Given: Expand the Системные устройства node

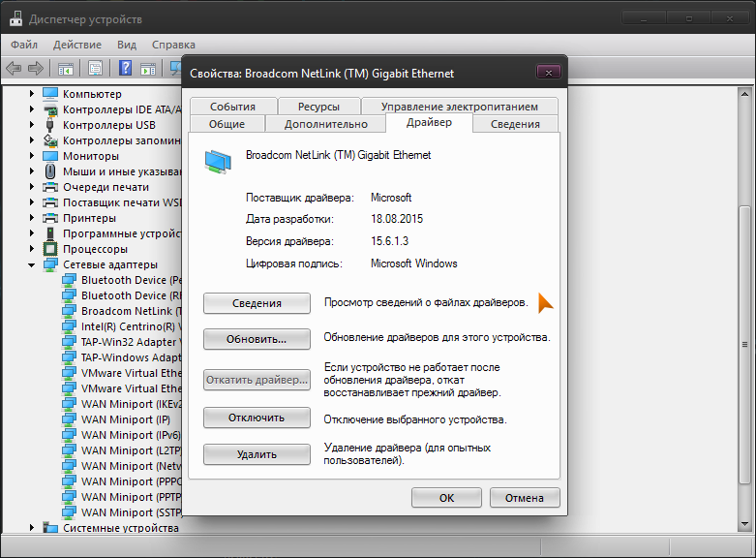Looking at the screenshot, I should pos(32,528).
